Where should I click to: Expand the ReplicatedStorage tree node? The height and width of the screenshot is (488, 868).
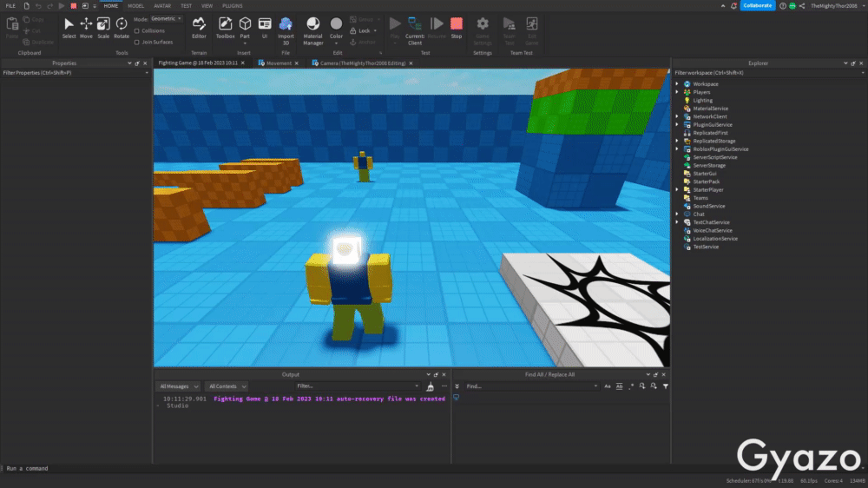[676, 141]
